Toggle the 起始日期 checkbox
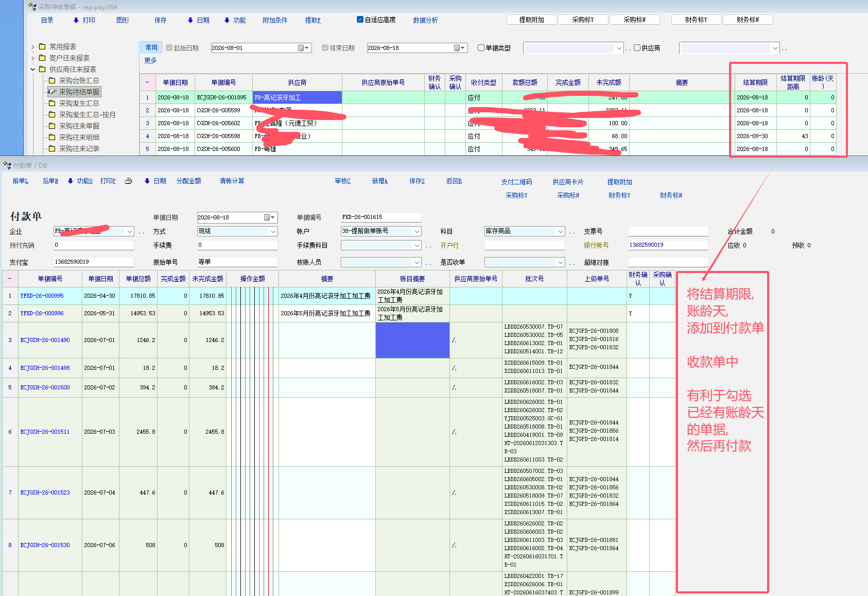868x596 pixels. pos(169,48)
